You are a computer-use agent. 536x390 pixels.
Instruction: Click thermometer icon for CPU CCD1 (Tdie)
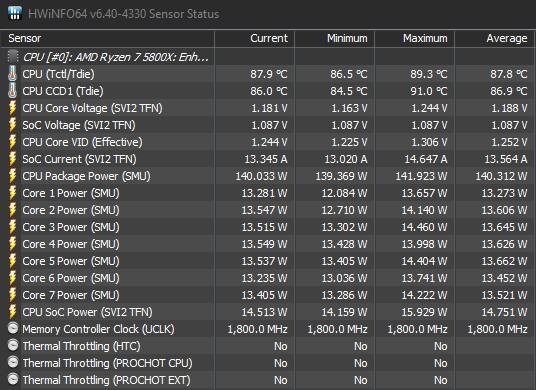pyautogui.click(x=13, y=91)
